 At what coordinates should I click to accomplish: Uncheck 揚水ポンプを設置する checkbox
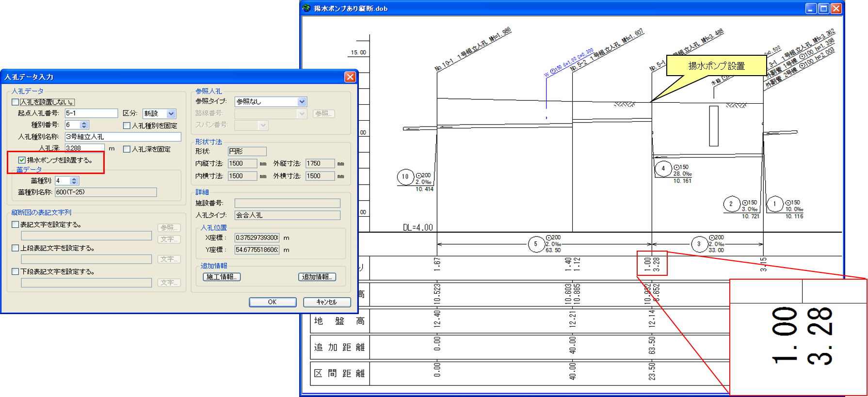22,160
